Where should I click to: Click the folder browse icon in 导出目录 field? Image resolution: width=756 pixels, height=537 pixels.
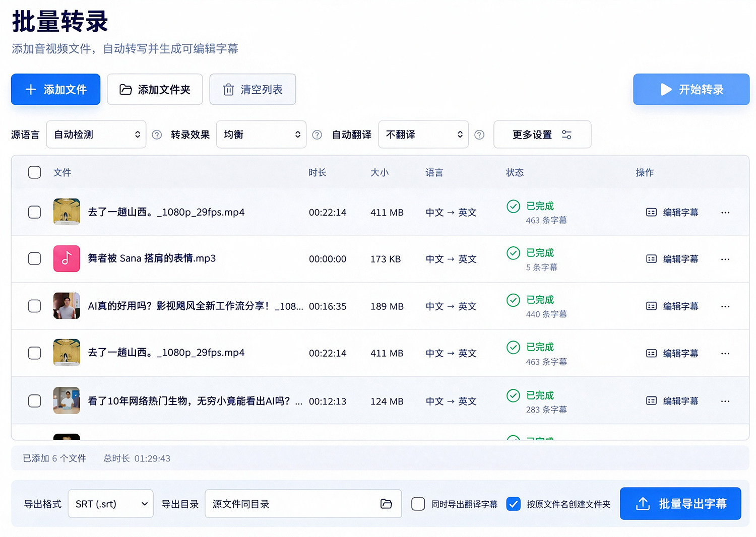pyautogui.click(x=386, y=504)
